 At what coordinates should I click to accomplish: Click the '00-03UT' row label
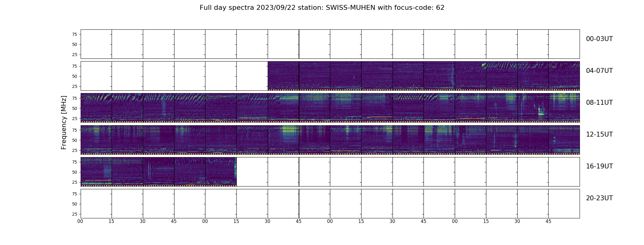[x=599, y=39]
